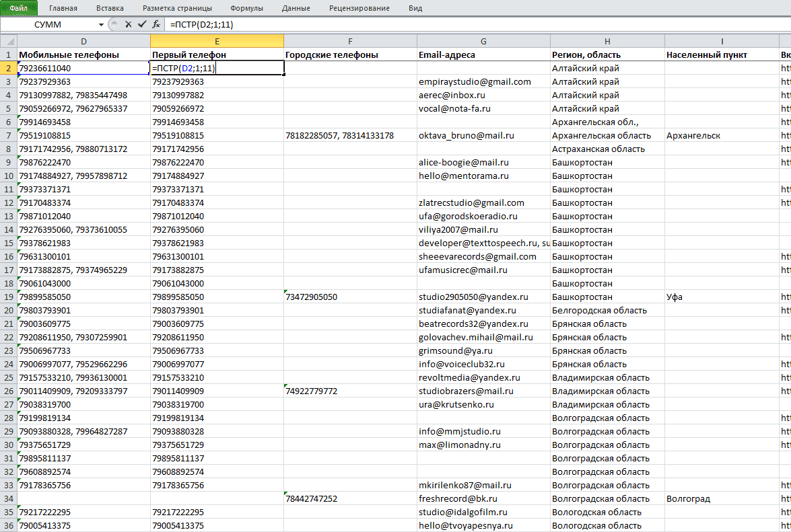The image size is (791, 532).
Task: Expand the Name Box dropdown arrow
Action: pyautogui.click(x=102, y=24)
